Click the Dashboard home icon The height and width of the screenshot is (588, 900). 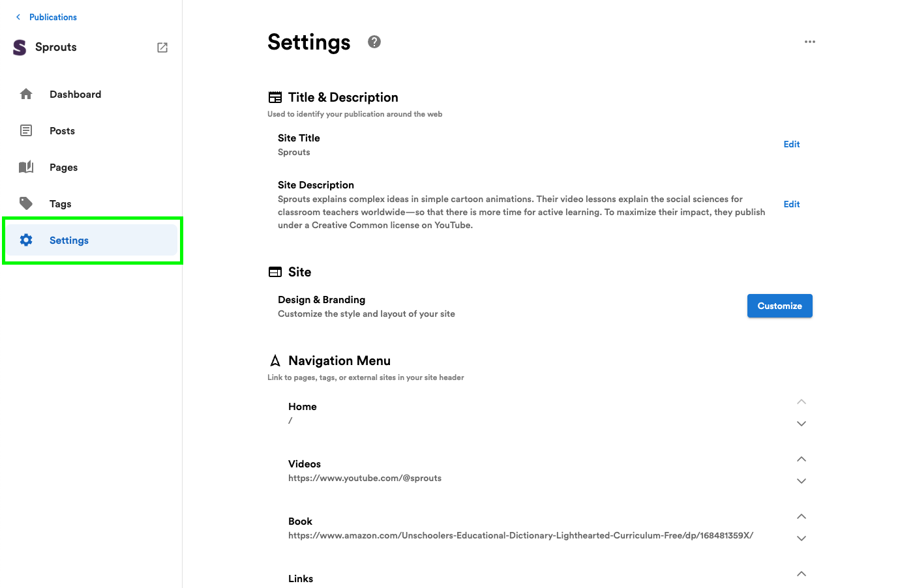(x=26, y=94)
